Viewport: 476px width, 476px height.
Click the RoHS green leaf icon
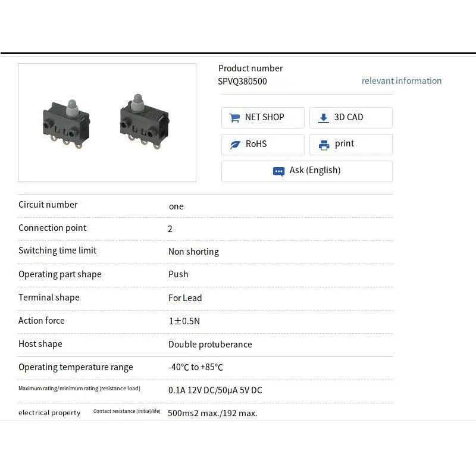pyautogui.click(x=235, y=145)
